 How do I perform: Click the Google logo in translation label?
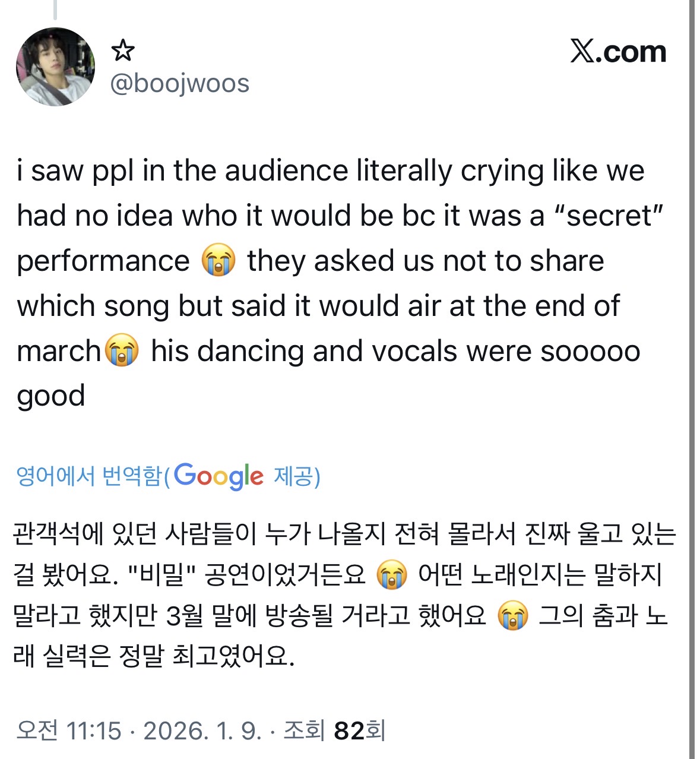(x=218, y=476)
